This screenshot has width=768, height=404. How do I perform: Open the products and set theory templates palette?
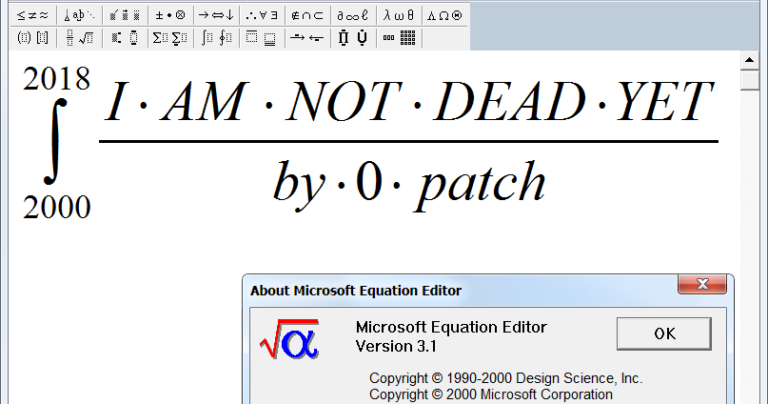coord(353,38)
